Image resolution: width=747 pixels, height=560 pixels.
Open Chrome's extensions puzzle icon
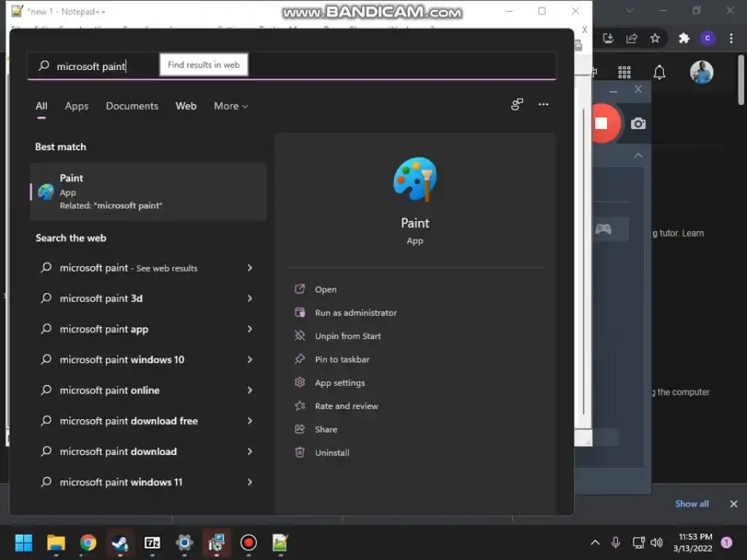684,38
